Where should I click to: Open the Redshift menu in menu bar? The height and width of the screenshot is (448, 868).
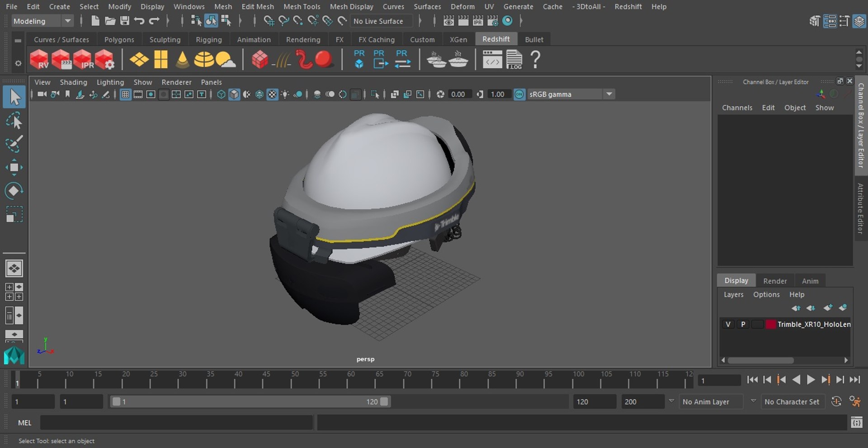(628, 6)
